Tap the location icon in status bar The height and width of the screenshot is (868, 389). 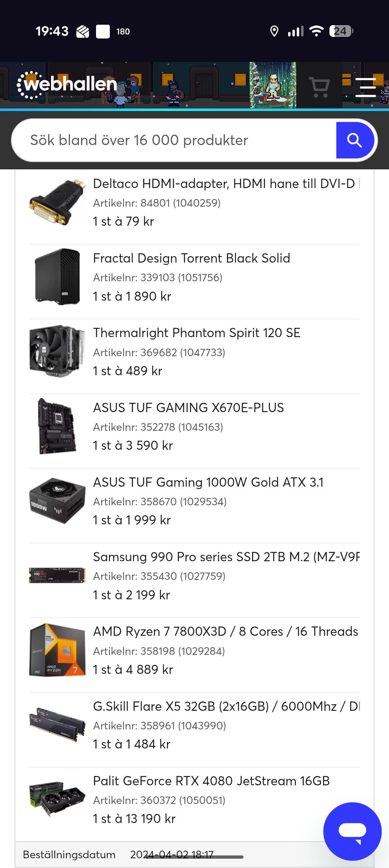(274, 31)
